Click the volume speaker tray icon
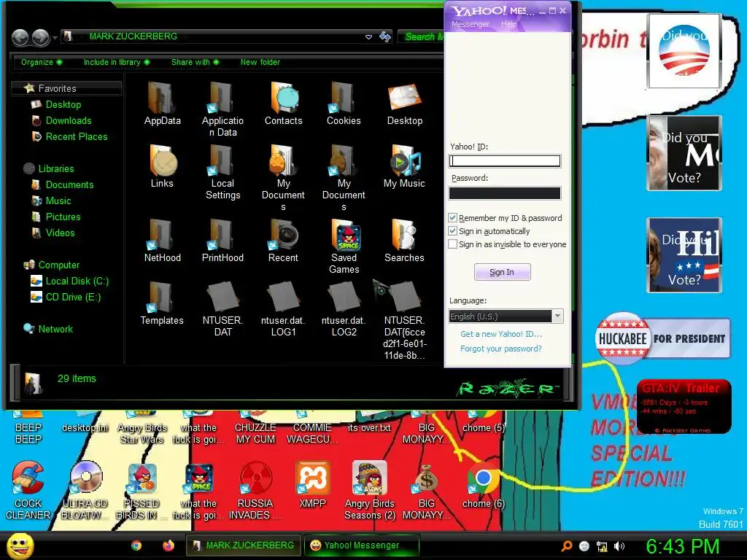 [x=619, y=546]
